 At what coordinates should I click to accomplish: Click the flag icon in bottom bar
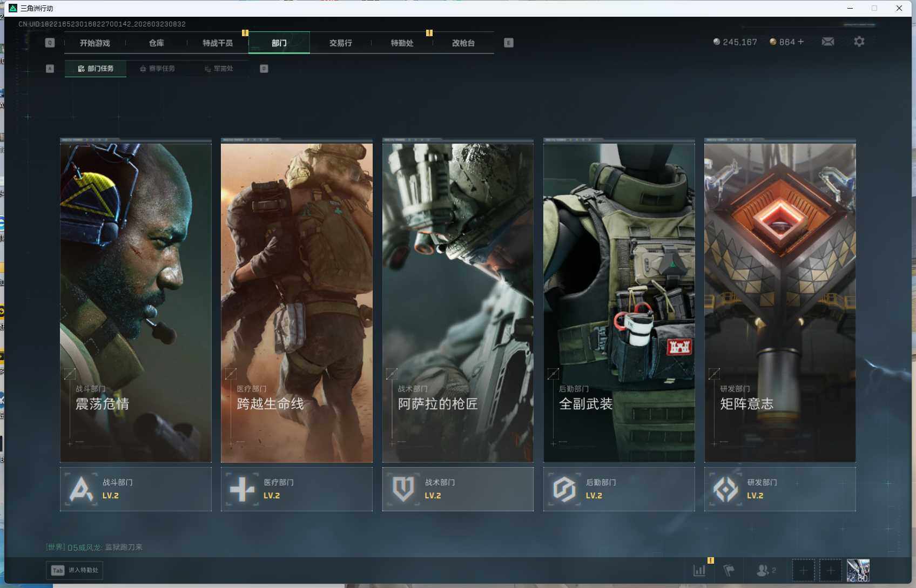tap(729, 570)
